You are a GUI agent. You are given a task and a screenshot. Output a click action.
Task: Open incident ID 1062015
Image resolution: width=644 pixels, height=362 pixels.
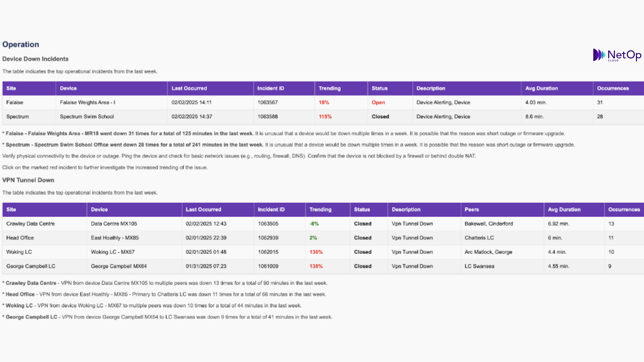point(268,252)
